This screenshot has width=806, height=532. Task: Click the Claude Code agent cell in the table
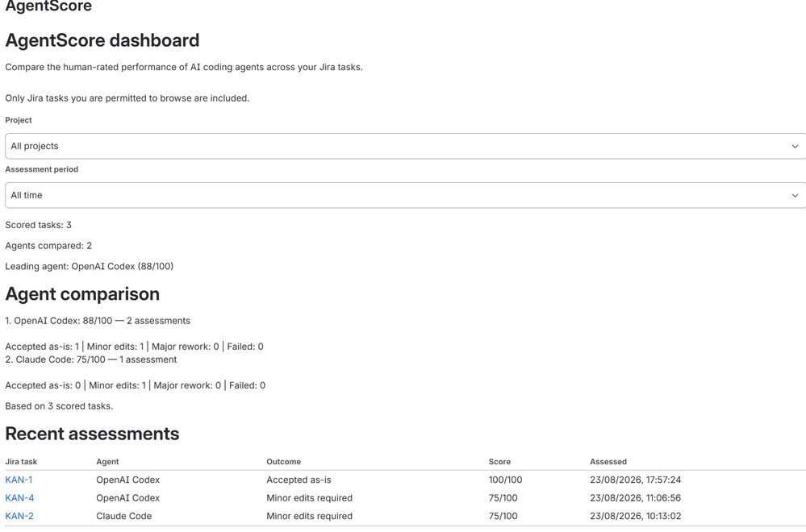pos(124,516)
